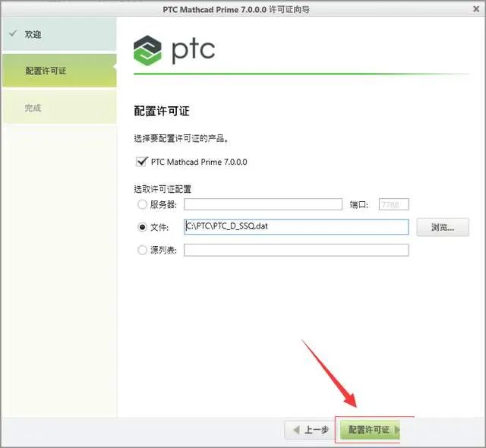Select the 完成 sidebar step
This screenshot has height=448, width=486.
click(x=59, y=108)
